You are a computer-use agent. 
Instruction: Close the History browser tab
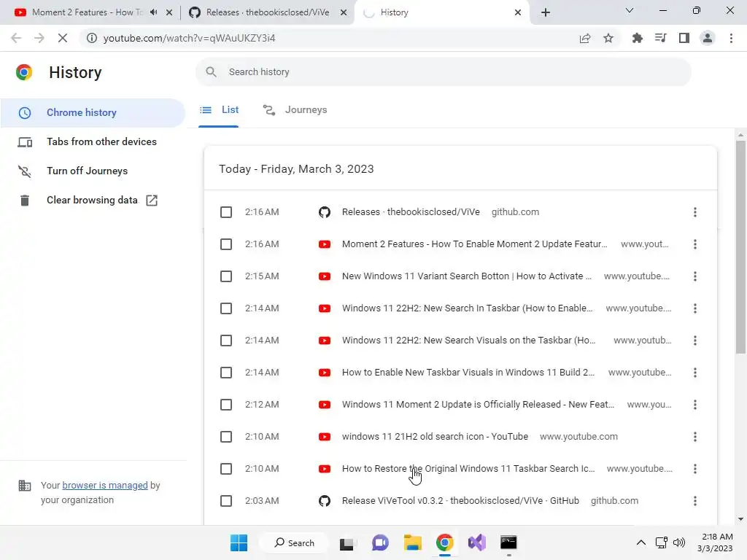coord(518,12)
